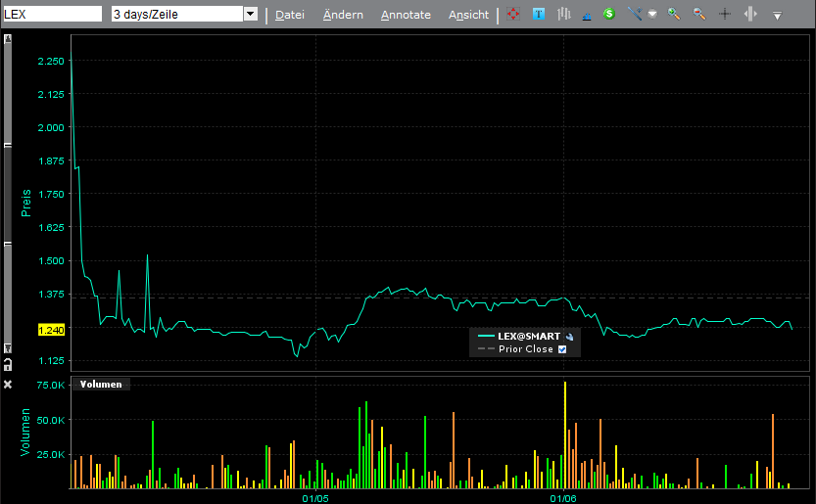
Task: Open the toolbar overflow triangle menu
Action: pyautogui.click(x=777, y=16)
